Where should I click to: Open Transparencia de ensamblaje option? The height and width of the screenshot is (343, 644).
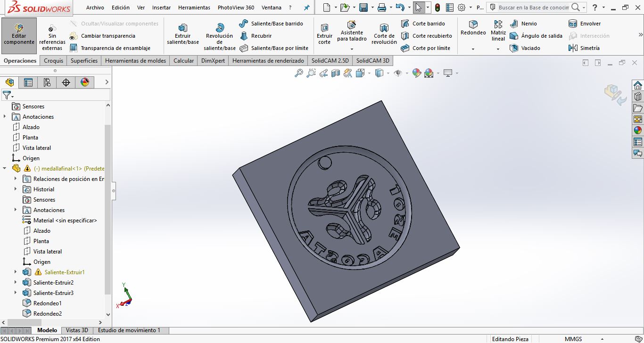point(110,48)
